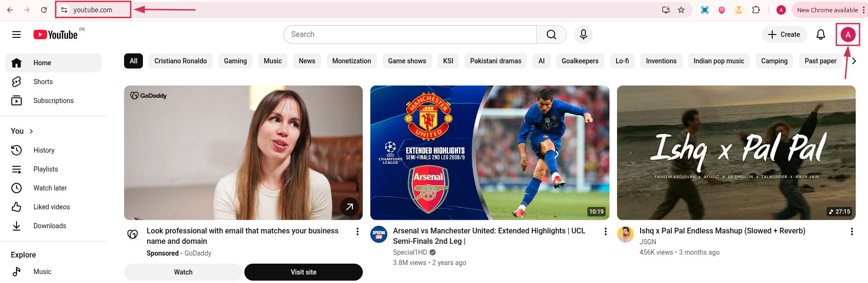Click the YouTube logo

coord(56,34)
